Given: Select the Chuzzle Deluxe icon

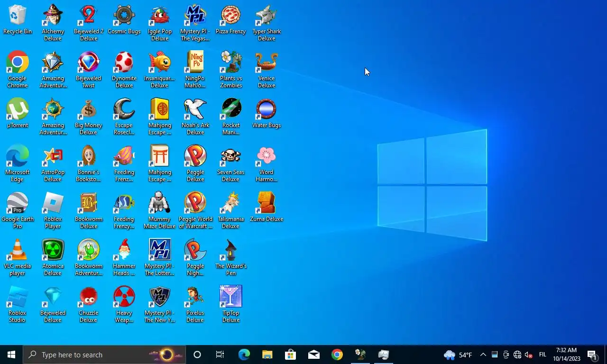Looking at the screenshot, I should click(89, 304).
